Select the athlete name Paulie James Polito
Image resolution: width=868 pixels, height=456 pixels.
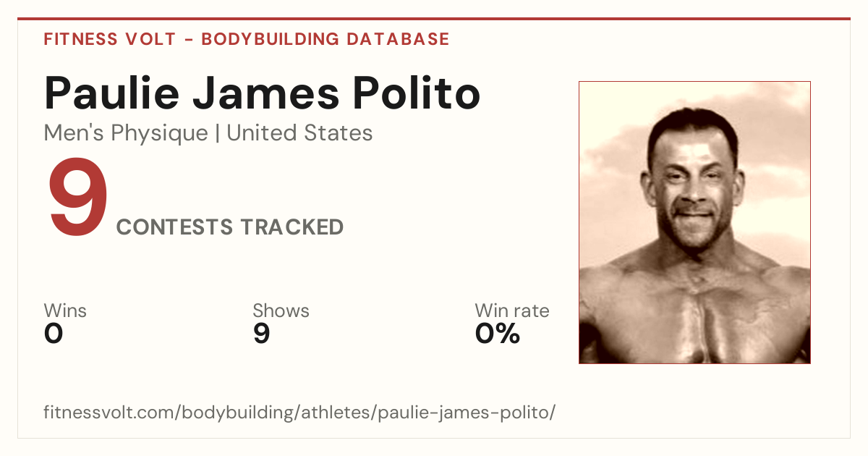coord(262,93)
